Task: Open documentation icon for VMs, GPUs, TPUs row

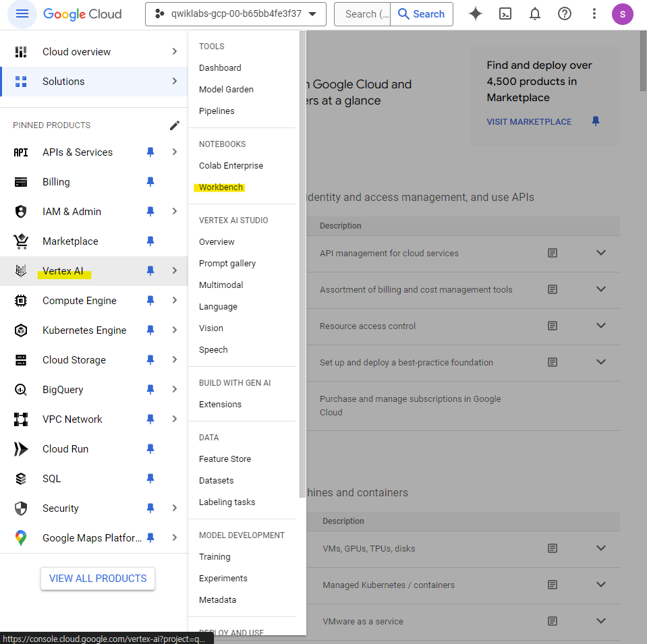Action: click(552, 548)
